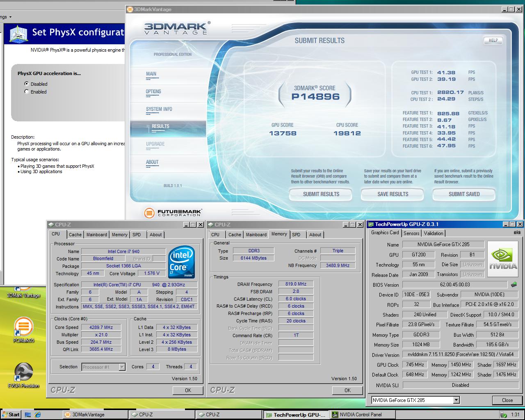Open the PCMark05 desktop icon

tap(23, 330)
